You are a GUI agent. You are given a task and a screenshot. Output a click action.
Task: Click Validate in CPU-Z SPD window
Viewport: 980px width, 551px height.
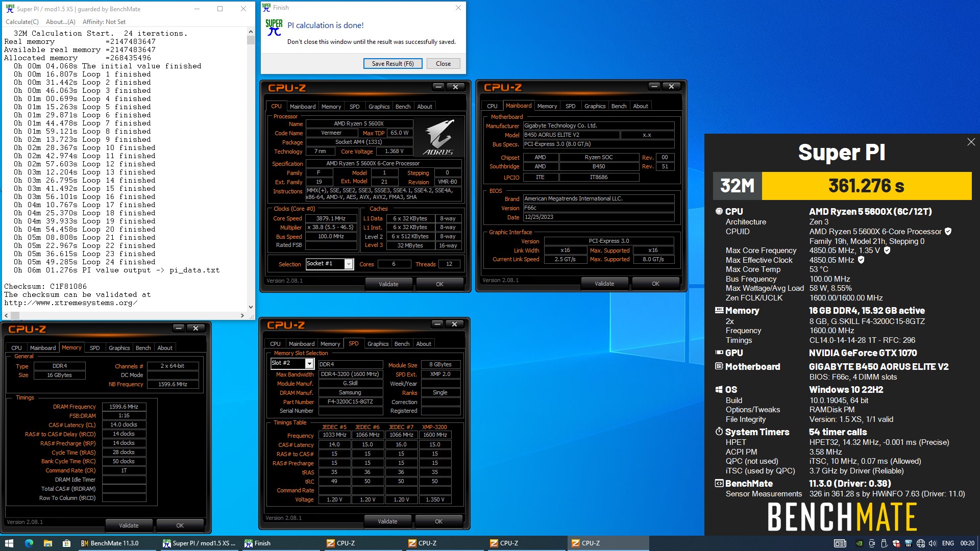387,521
